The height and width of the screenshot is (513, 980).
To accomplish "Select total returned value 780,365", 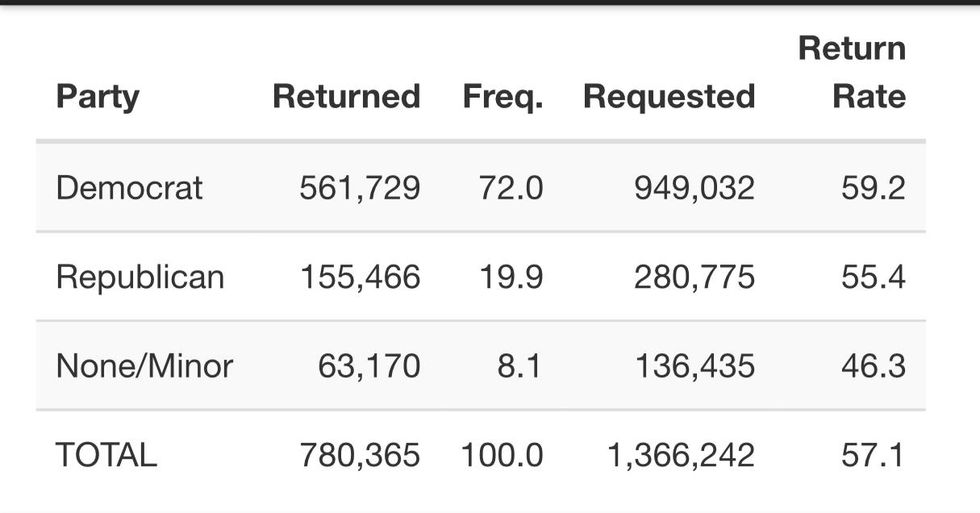I will pyautogui.click(x=360, y=455).
